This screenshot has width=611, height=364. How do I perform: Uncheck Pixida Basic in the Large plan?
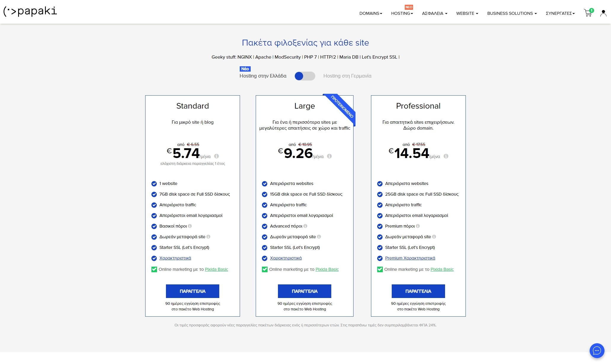264,269
